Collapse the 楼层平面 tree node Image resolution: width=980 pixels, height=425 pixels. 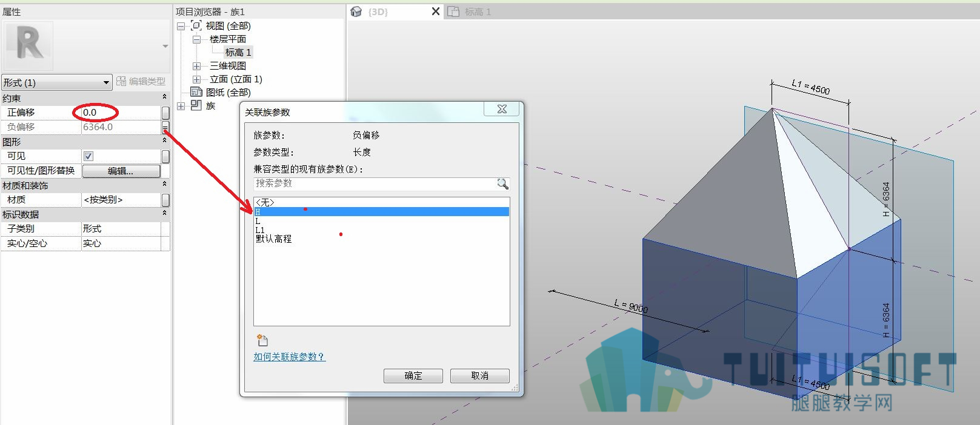point(196,39)
